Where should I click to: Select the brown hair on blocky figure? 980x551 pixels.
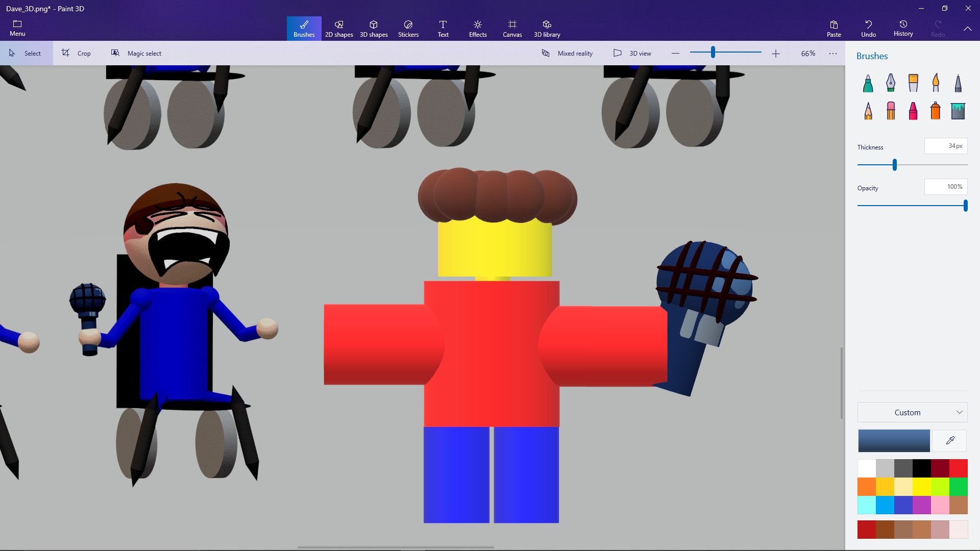point(497,195)
